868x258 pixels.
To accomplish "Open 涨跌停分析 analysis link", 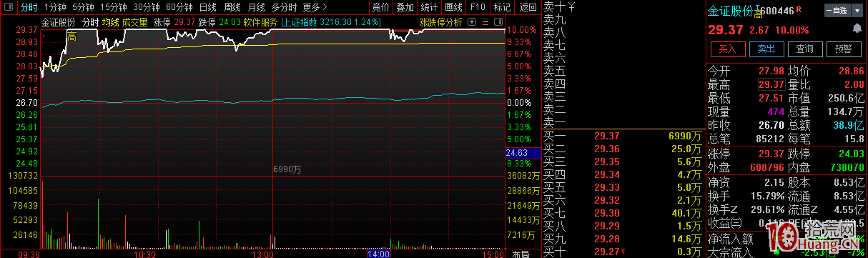I will pos(441,21).
